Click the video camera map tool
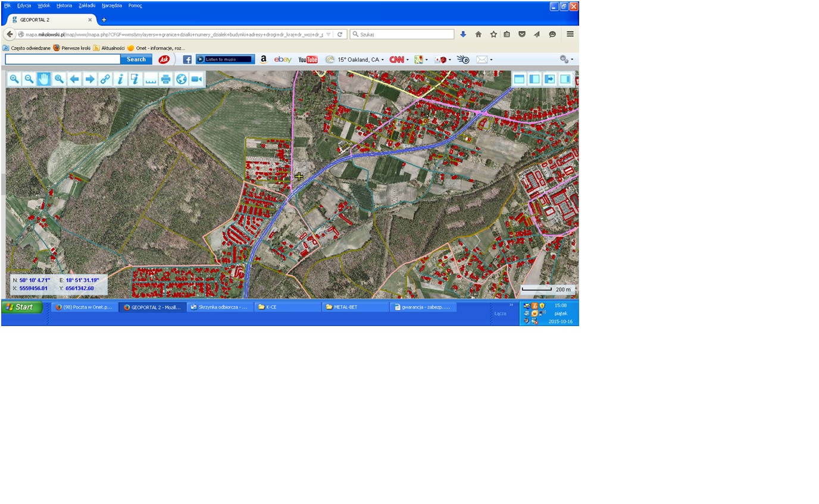 pos(196,79)
